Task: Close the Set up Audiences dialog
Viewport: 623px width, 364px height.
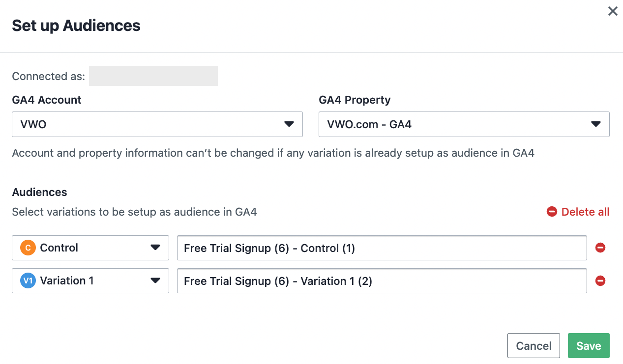Action: point(613,11)
